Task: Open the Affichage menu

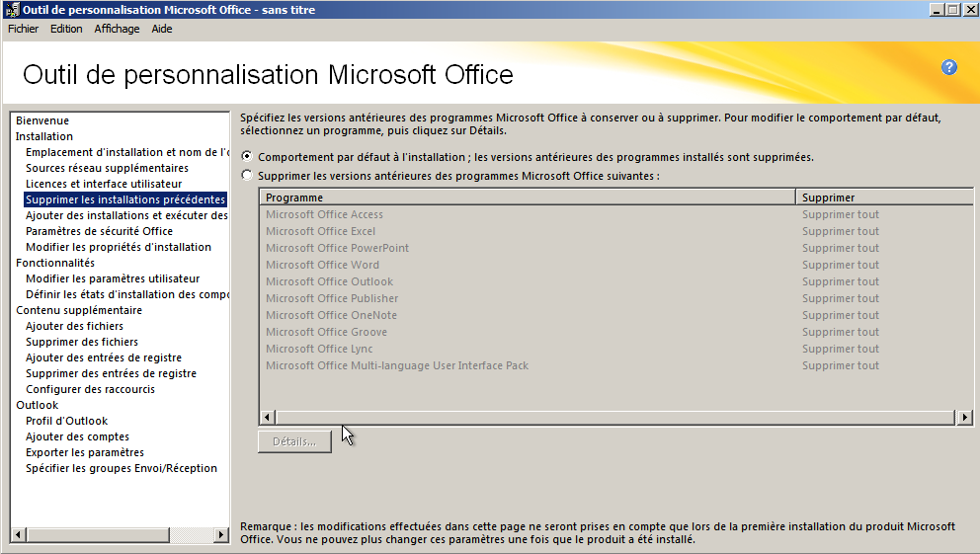Action: 117,29
